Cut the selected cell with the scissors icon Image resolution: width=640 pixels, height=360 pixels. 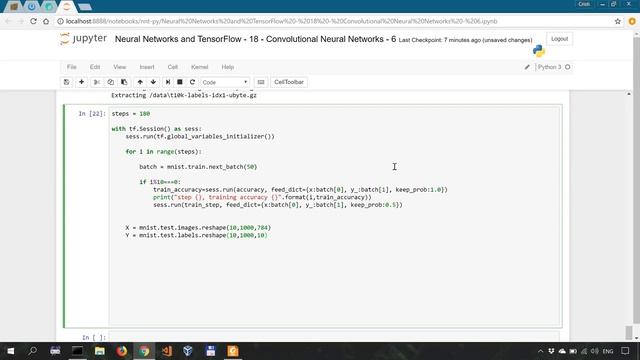click(x=97, y=82)
